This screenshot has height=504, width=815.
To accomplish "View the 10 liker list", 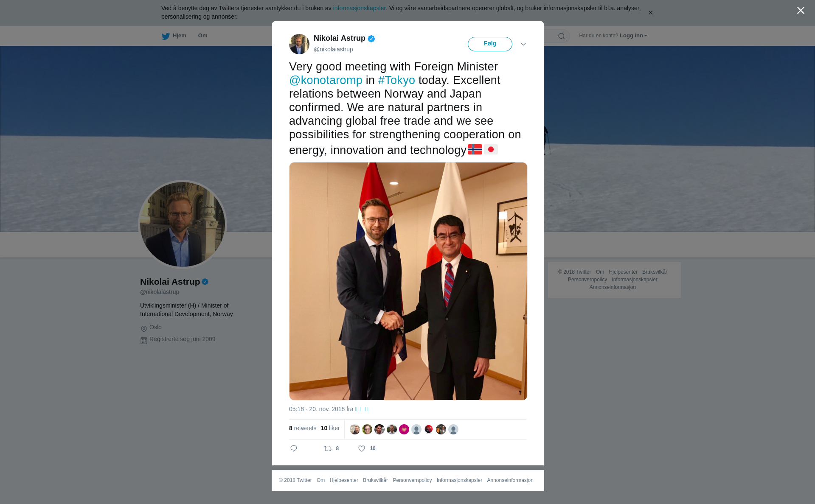I will [330, 428].
